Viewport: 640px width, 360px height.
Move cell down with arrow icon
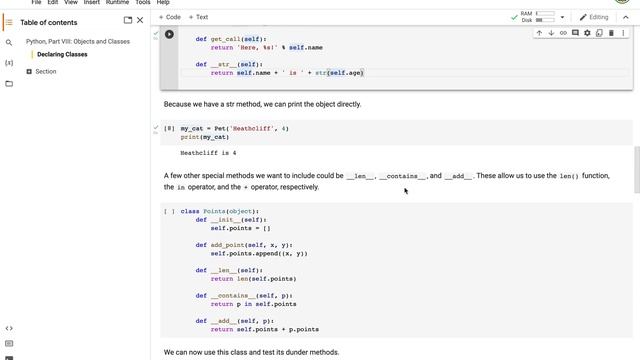[x=551, y=33]
